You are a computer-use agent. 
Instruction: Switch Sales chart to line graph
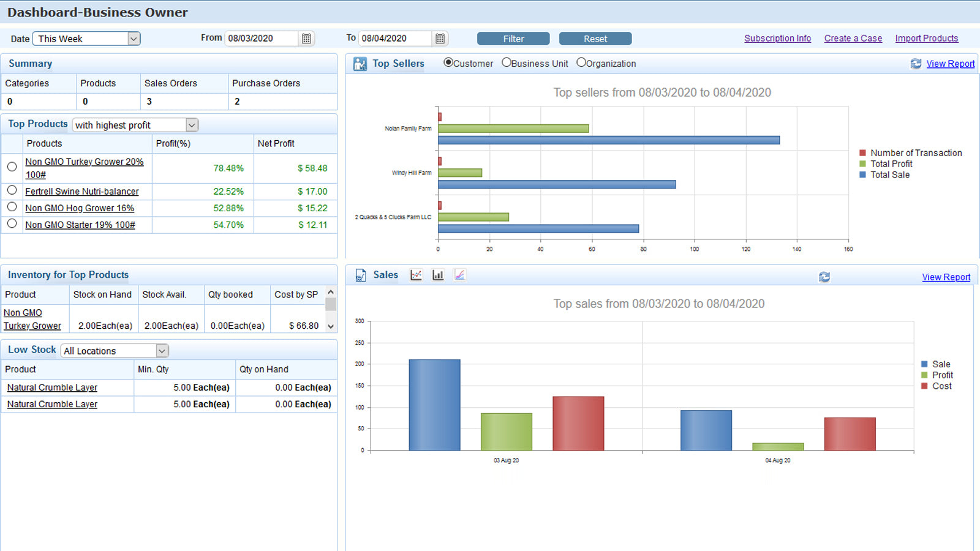(x=416, y=275)
